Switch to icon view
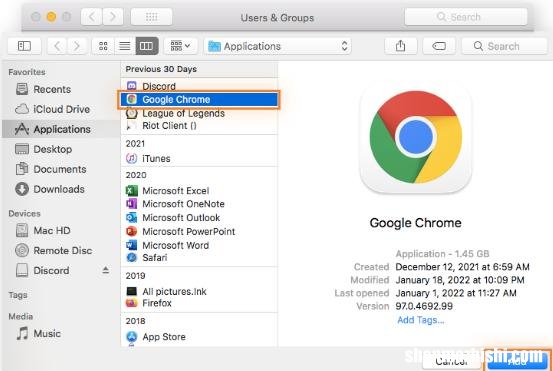The height and width of the screenshot is (371, 553). [103, 46]
